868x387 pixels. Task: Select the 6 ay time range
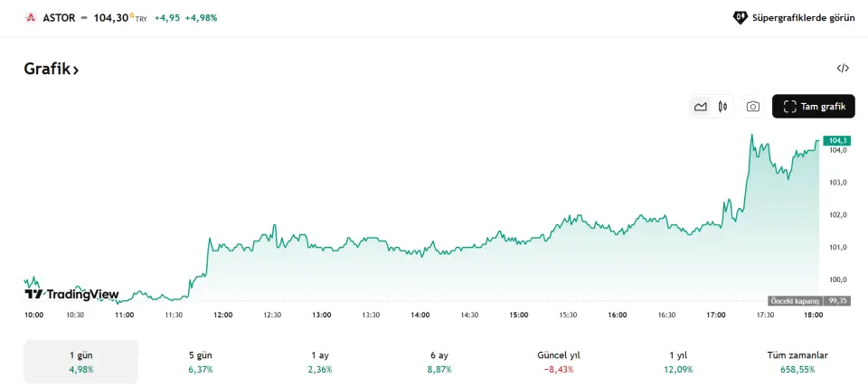[x=439, y=362]
